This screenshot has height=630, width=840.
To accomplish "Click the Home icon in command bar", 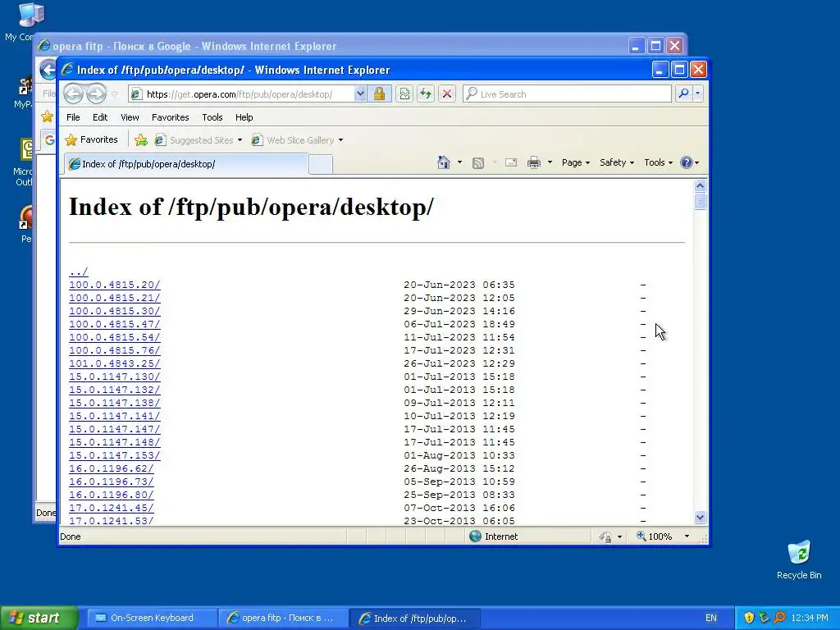I will point(444,162).
